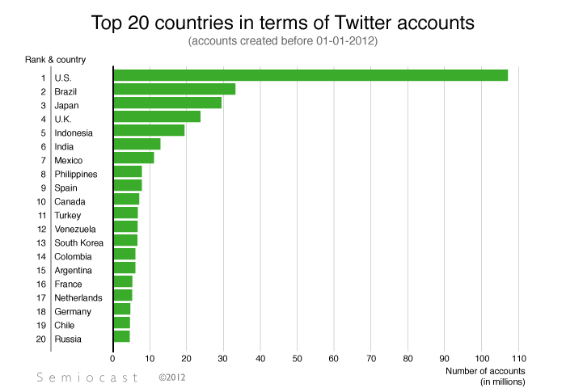Click the Spain bar
This screenshot has height=392, width=566.
(x=128, y=185)
